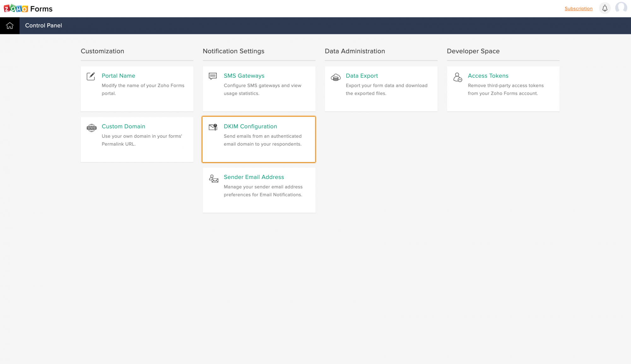Screen dimensions: 631x364
Task: Open the notifications bell icon
Action: click(x=605, y=9)
